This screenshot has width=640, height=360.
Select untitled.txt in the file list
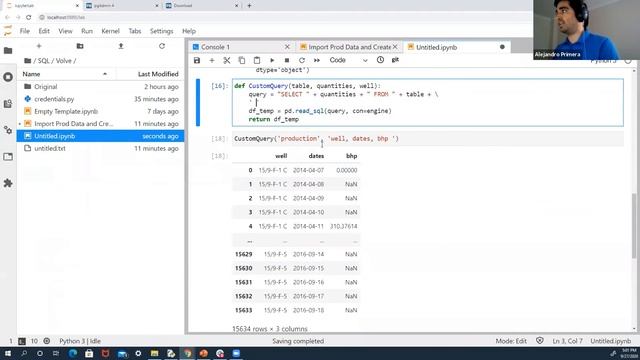pos(100,148)
